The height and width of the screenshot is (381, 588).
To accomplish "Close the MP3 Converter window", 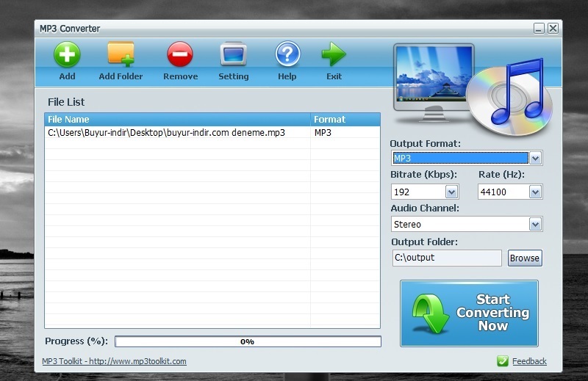I will tap(553, 29).
